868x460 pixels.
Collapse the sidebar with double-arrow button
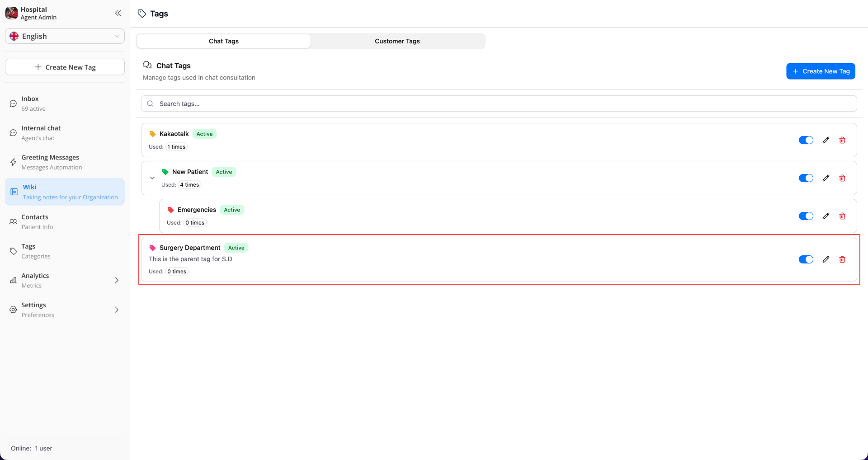coord(118,13)
